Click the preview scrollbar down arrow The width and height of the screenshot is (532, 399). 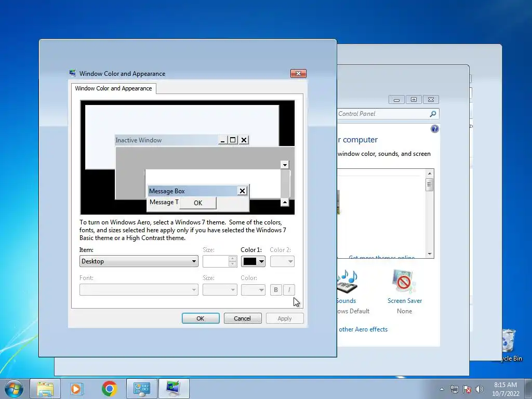[x=285, y=165]
